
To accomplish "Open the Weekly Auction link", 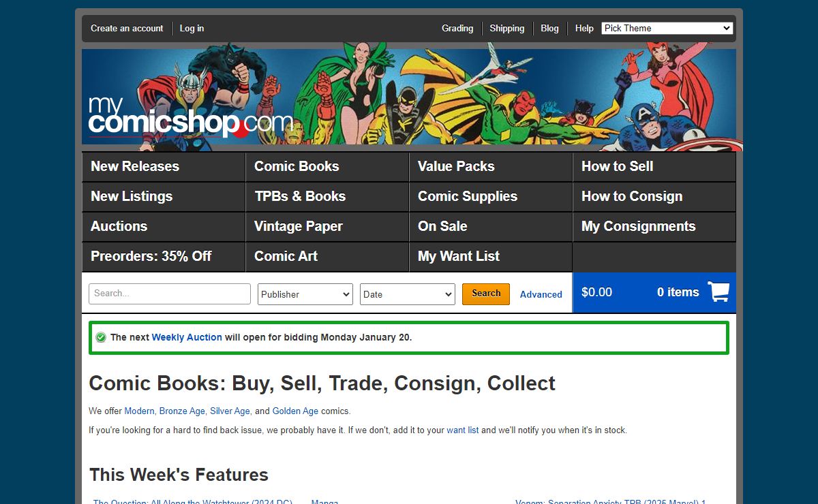I will [x=187, y=337].
